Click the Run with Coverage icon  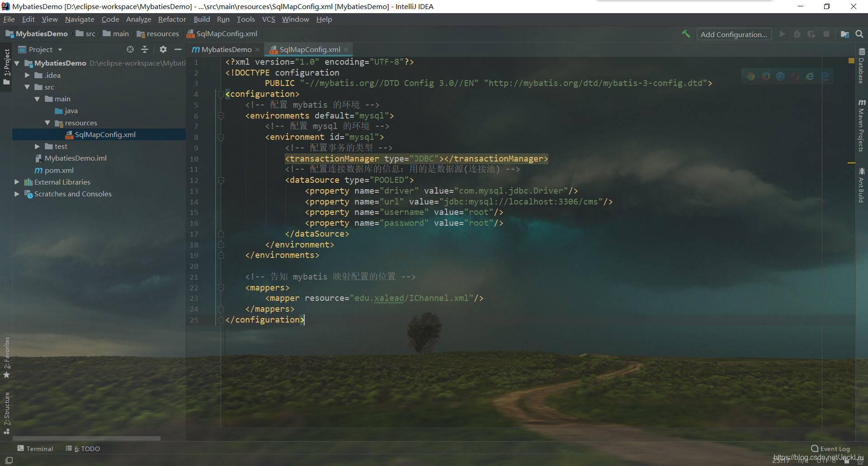point(811,34)
